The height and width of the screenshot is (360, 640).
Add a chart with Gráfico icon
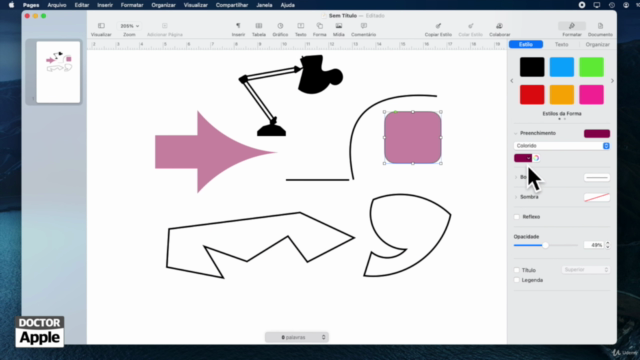(280, 26)
